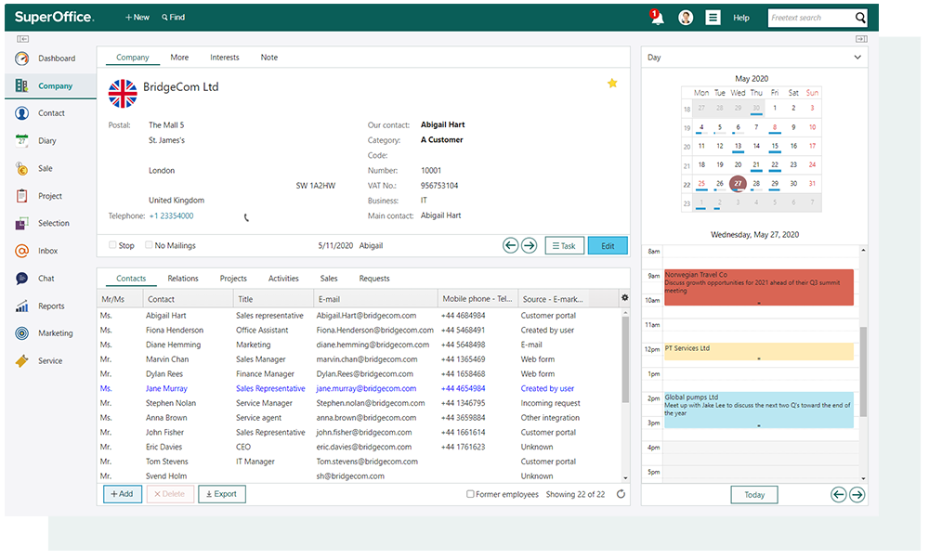
Task: Open the Sale coins icon
Action: (21, 169)
